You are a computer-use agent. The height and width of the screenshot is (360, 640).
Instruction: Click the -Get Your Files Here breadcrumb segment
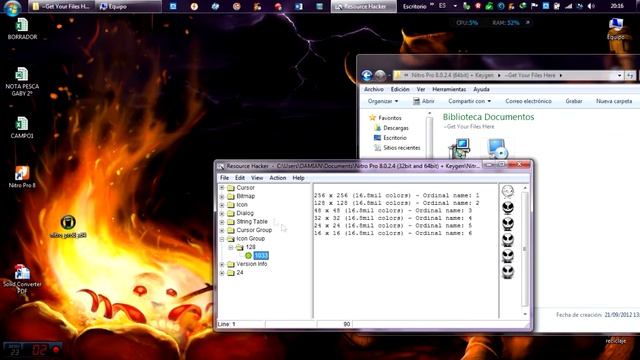[531, 76]
